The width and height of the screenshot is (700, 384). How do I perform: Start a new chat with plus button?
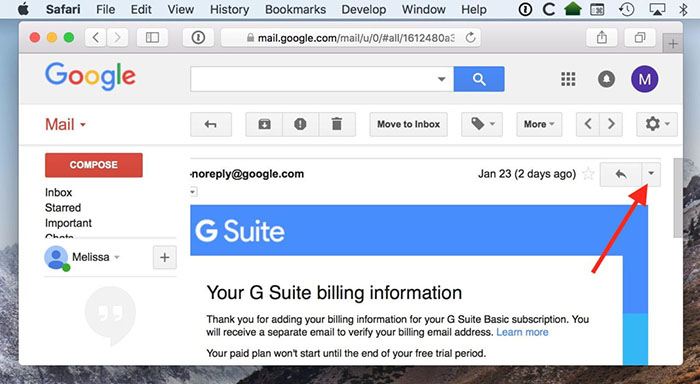pos(165,257)
